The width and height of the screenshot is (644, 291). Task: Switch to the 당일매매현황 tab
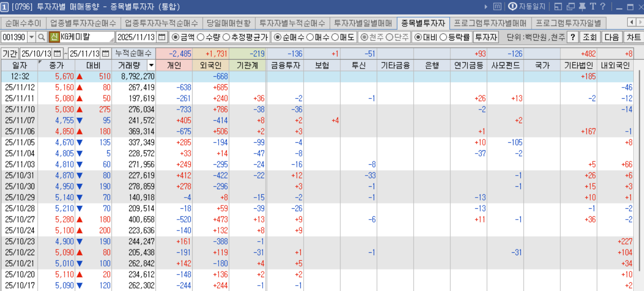tap(228, 23)
